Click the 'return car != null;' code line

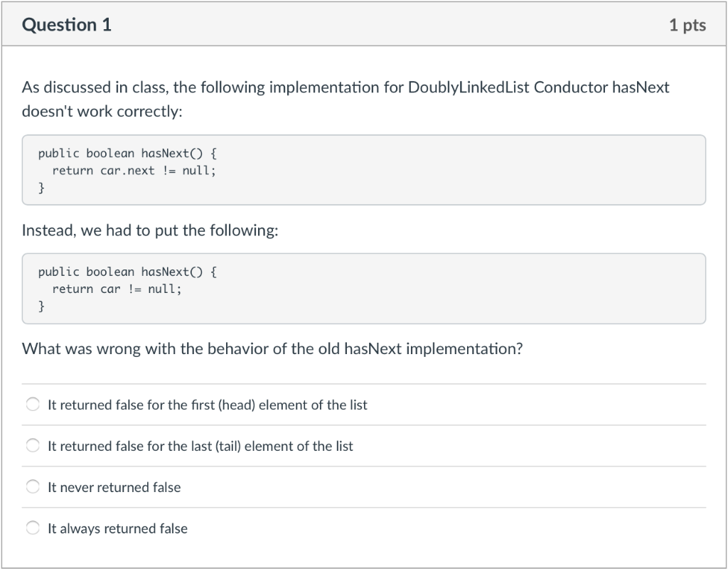[117, 289]
